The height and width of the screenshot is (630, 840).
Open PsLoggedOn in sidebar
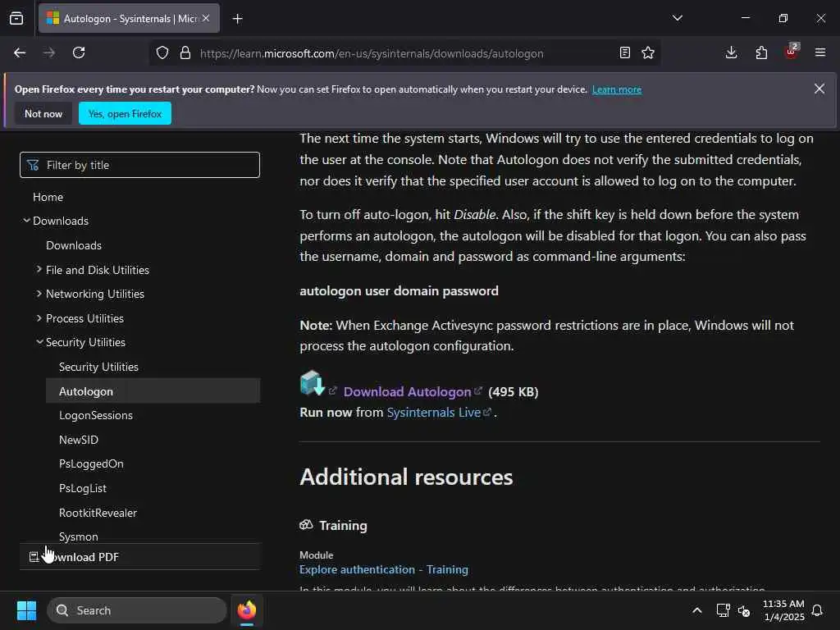click(91, 464)
